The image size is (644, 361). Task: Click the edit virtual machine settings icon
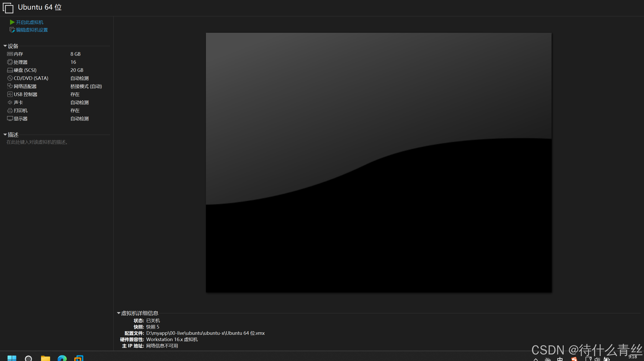click(x=12, y=30)
